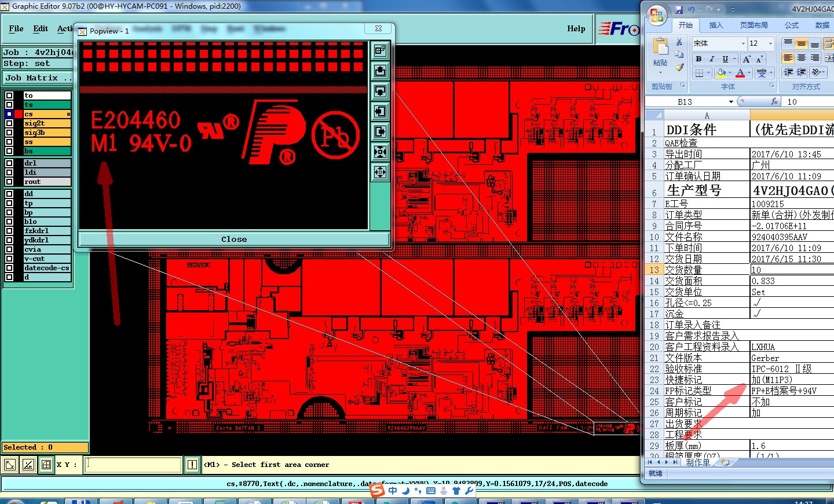
Task: Open the Edit menu in Graphic Editor
Action: pos(41,28)
